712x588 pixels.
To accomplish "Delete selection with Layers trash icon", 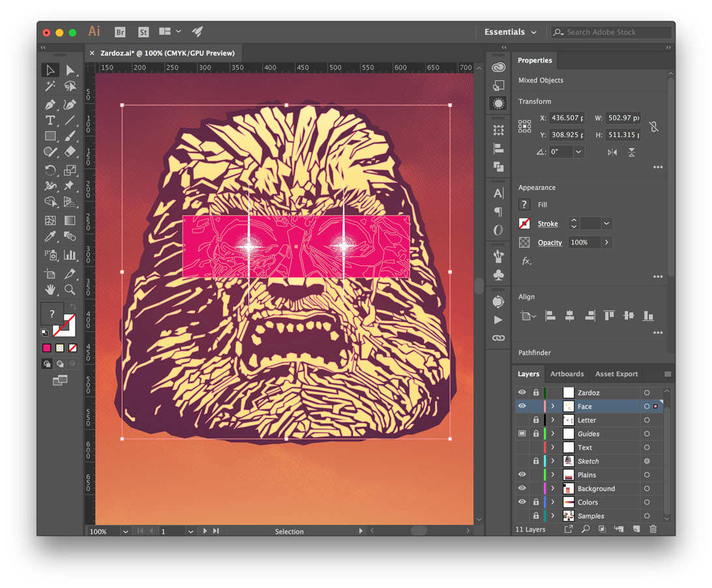I will tap(653, 529).
